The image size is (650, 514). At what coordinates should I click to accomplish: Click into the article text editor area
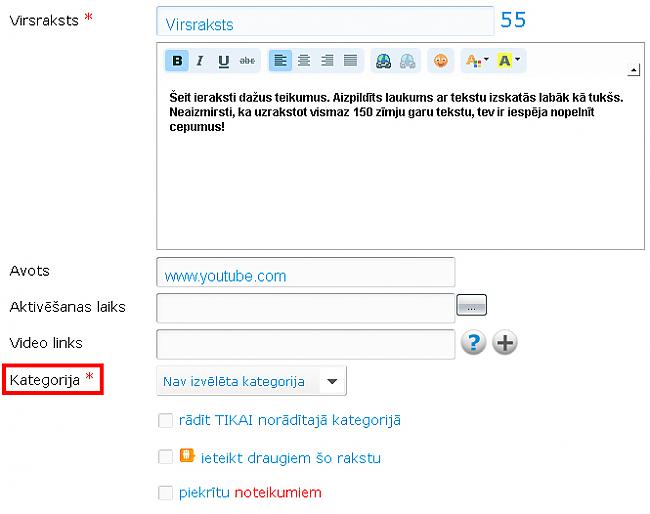400,162
